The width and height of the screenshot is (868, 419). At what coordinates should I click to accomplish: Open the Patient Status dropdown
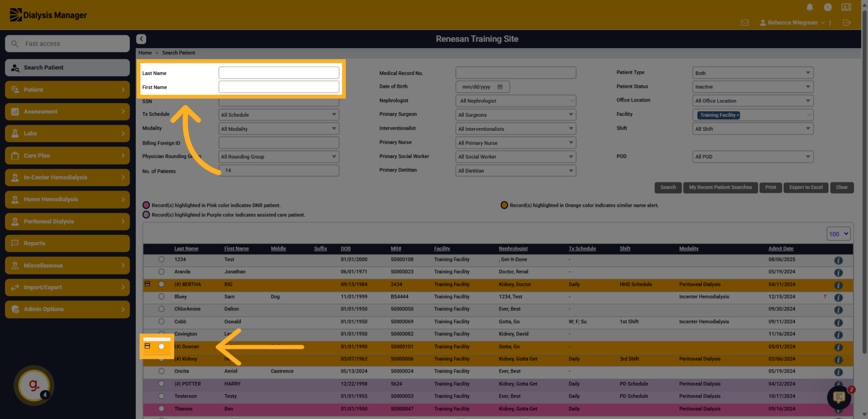(753, 87)
